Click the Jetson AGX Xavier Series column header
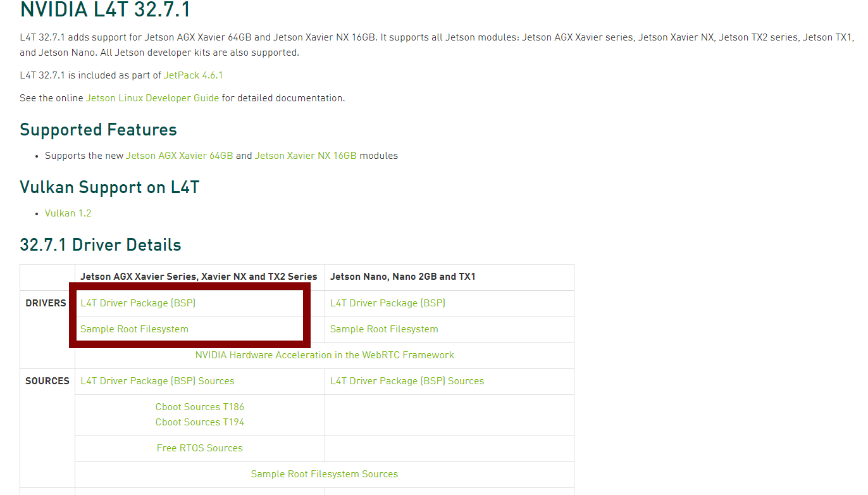The width and height of the screenshot is (868, 495). coord(199,277)
